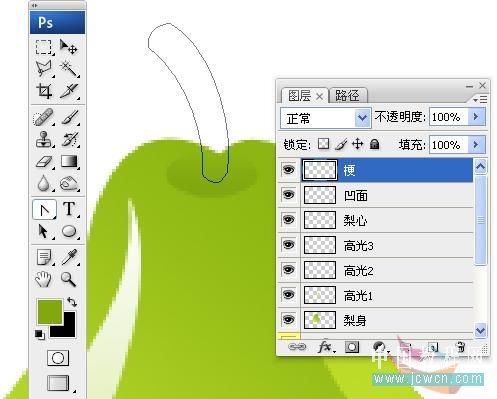Click the green foreground color swatch
This screenshot has height=399, width=497.
50,312
